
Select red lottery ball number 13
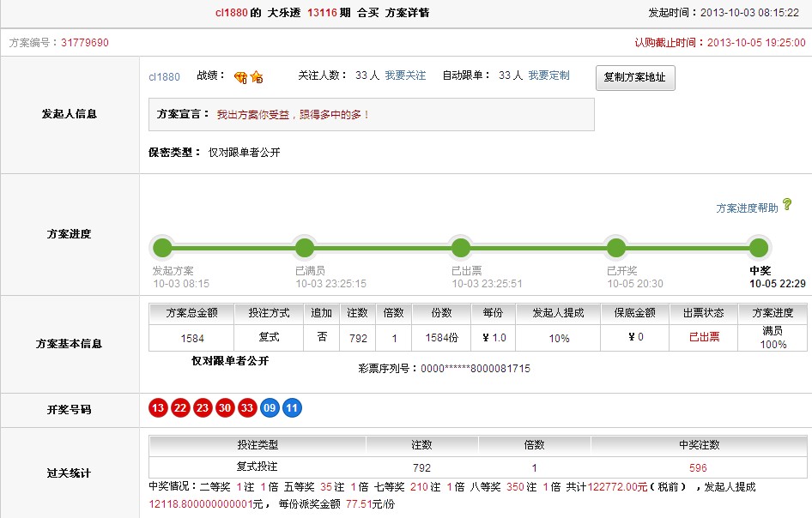coord(158,408)
